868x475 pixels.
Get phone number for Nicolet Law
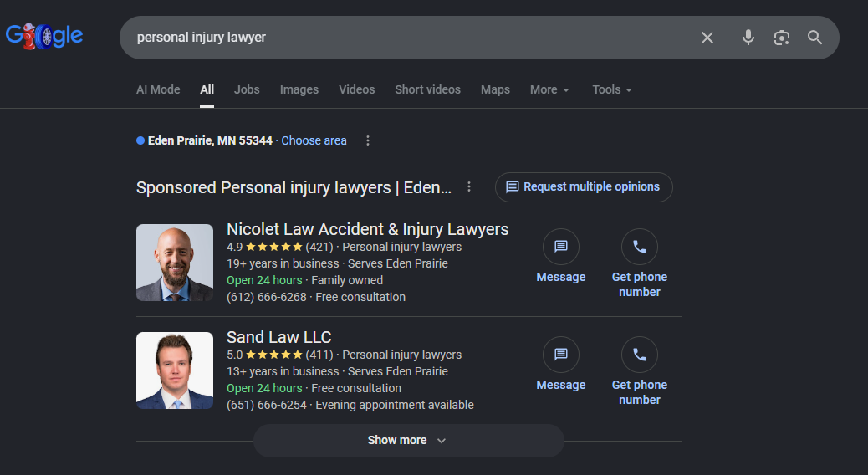click(x=640, y=247)
